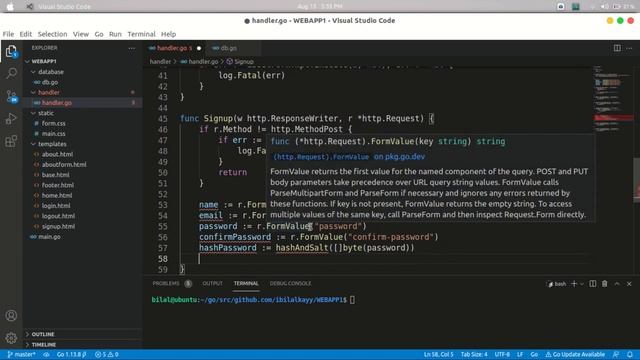
Task: Open notifications bell in status bar
Action: coord(630,354)
